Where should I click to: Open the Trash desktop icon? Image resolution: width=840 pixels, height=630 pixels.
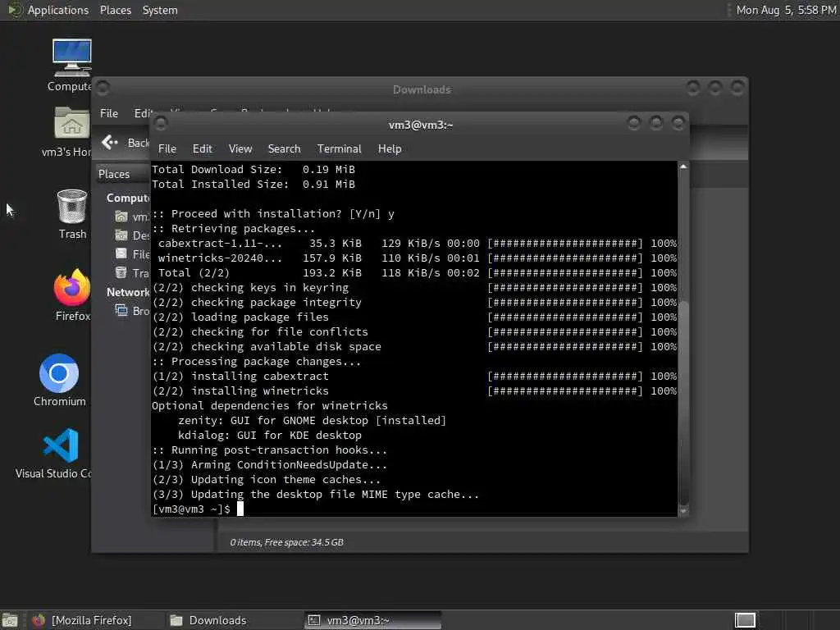tap(72, 206)
